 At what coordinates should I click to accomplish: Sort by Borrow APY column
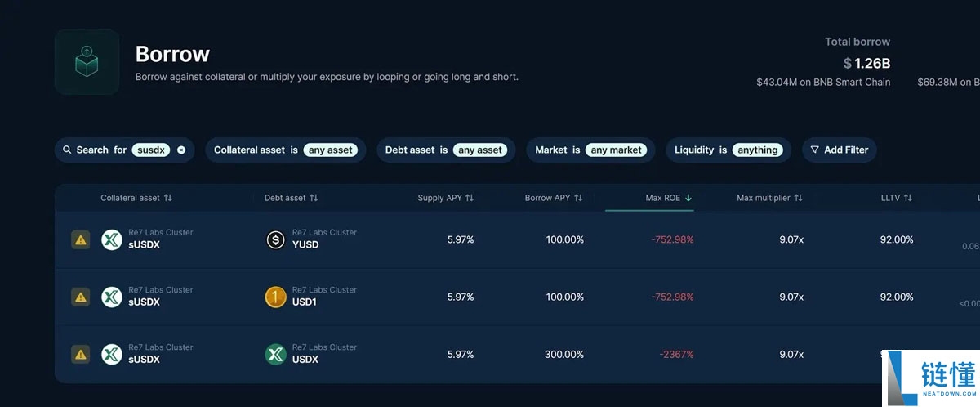(x=554, y=198)
